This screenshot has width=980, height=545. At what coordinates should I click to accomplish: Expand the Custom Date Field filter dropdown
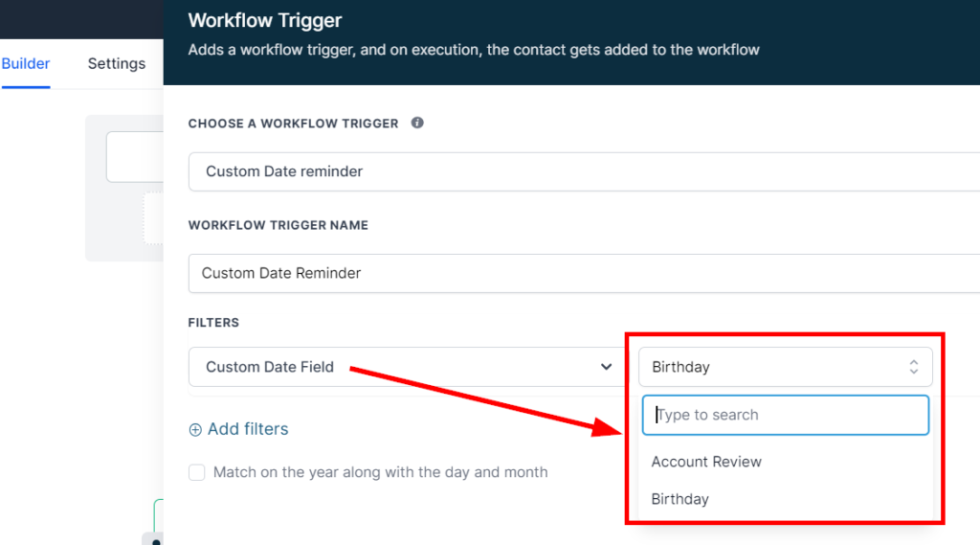coord(402,367)
